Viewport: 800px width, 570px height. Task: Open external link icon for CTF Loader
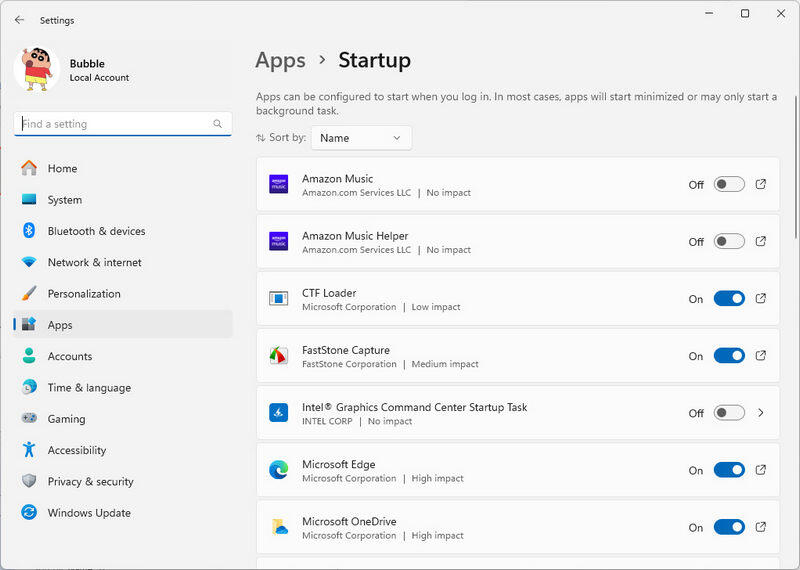[x=761, y=298]
